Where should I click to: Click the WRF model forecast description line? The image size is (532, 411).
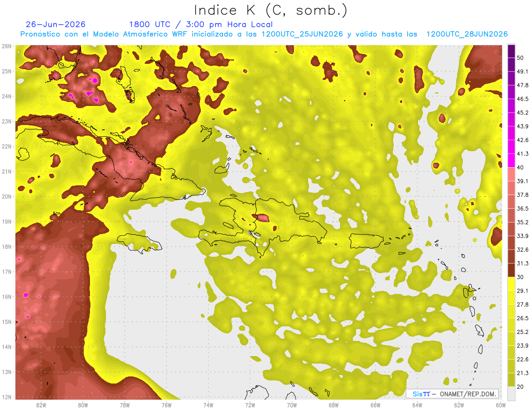click(x=264, y=34)
